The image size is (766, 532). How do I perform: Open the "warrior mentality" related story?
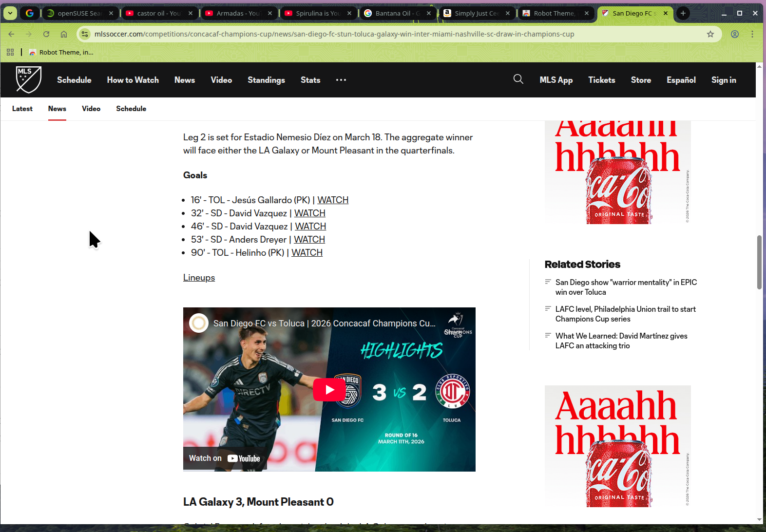coord(626,287)
